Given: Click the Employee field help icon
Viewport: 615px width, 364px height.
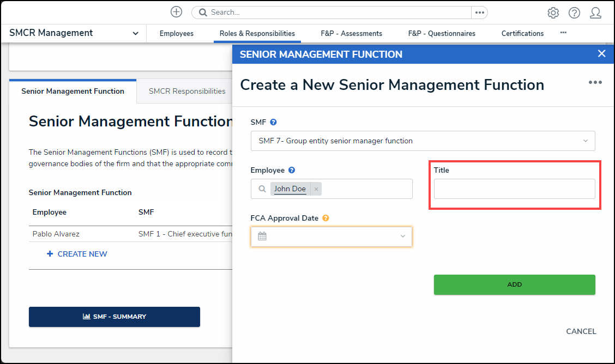Looking at the screenshot, I should 292,171.
